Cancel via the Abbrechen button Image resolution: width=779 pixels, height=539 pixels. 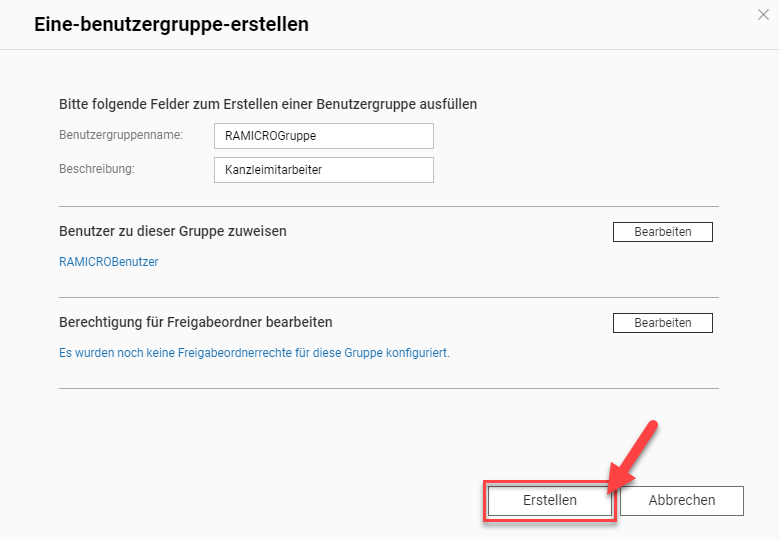coord(682,500)
